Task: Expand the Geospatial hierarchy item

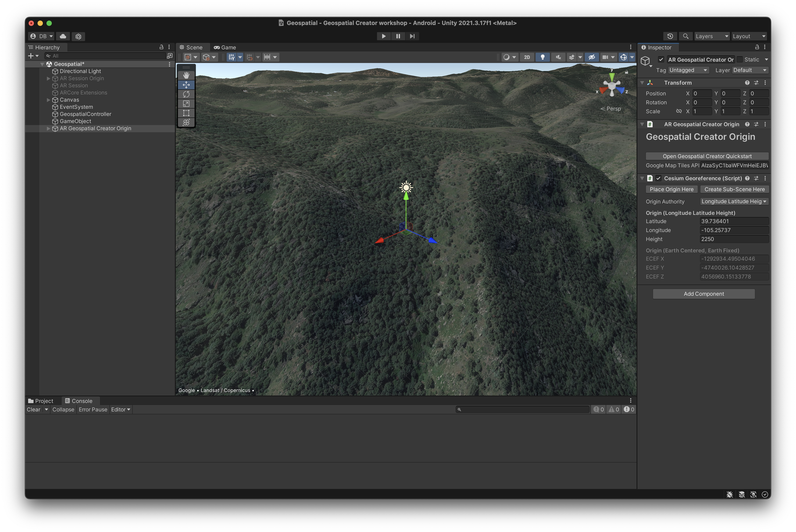Action: click(42, 63)
